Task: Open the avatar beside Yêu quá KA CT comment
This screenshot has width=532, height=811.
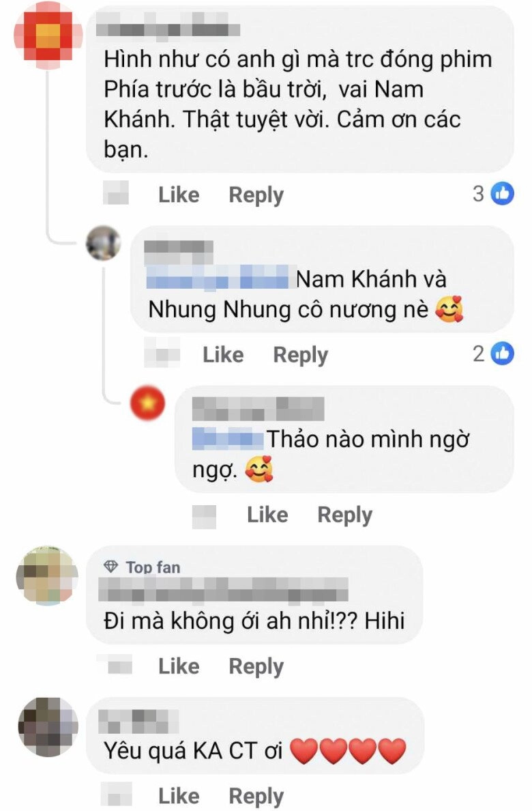Action: [48, 727]
